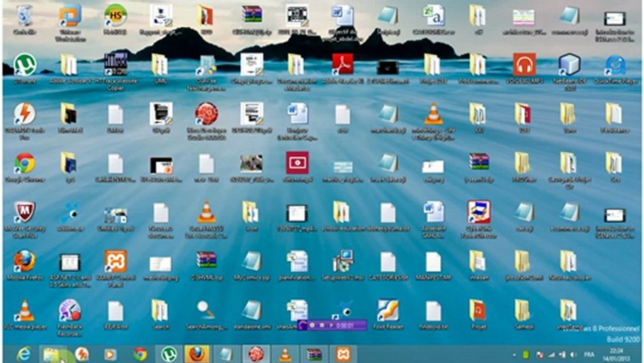Screen dimensions: 644x363
Task: Open media player icon in taskbar
Action: [x=110, y=354]
